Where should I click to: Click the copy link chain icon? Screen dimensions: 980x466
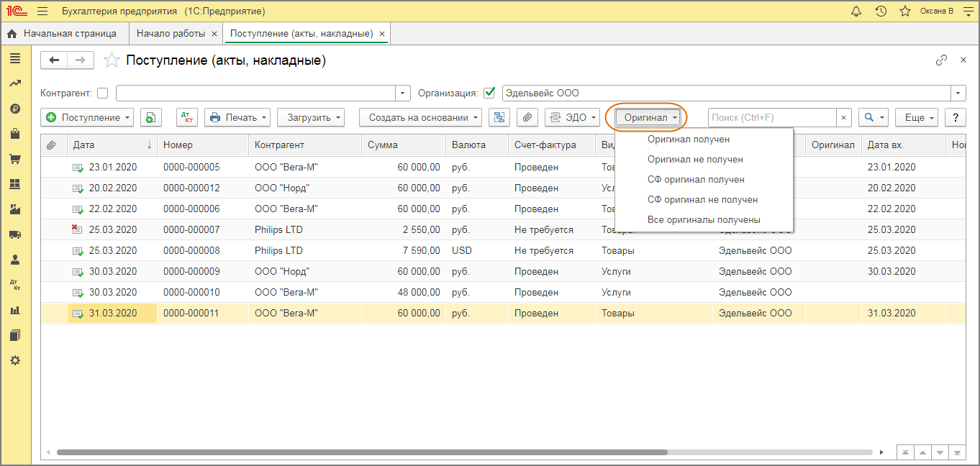click(x=941, y=60)
